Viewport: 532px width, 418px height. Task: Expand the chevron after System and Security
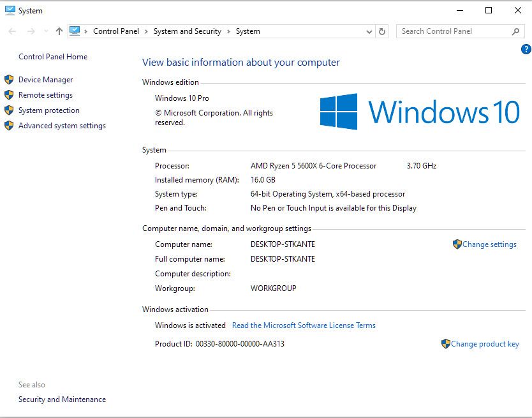tap(228, 31)
